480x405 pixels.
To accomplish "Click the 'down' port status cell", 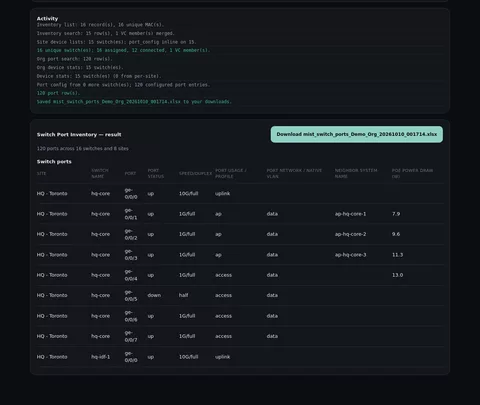I will point(154,295).
